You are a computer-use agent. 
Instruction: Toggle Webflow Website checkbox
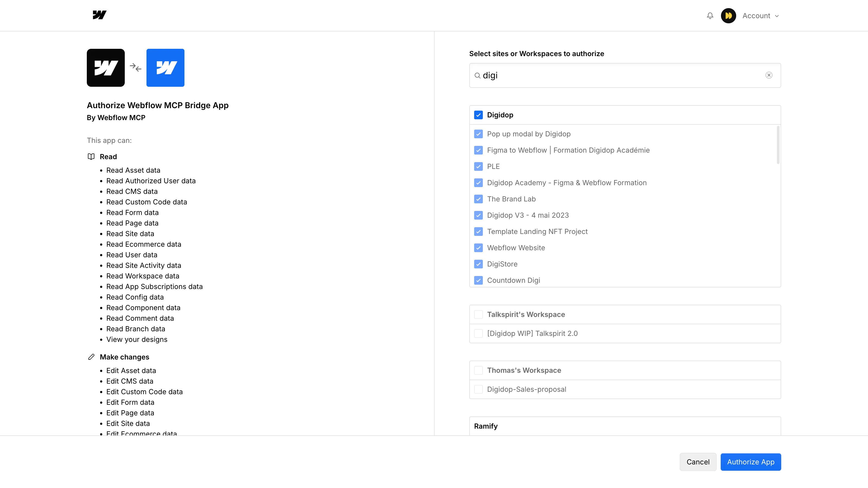pos(478,248)
